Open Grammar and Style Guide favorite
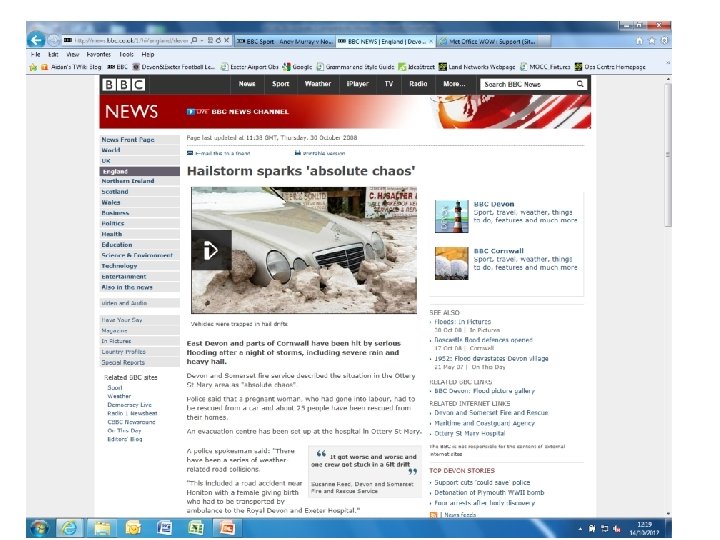Screen dimensions: 720x540 [355, 67]
